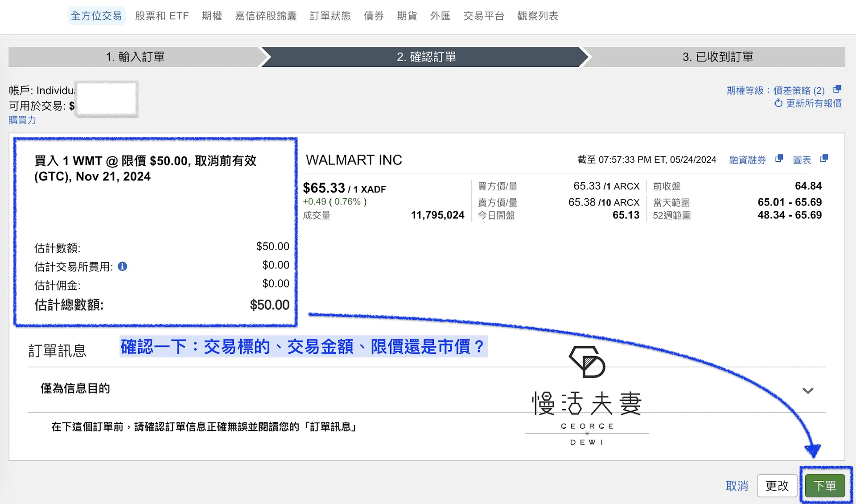The height and width of the screenshot is (504, 856).
Task: Click the popup icon beside 圖表
Action: [823, 159]
